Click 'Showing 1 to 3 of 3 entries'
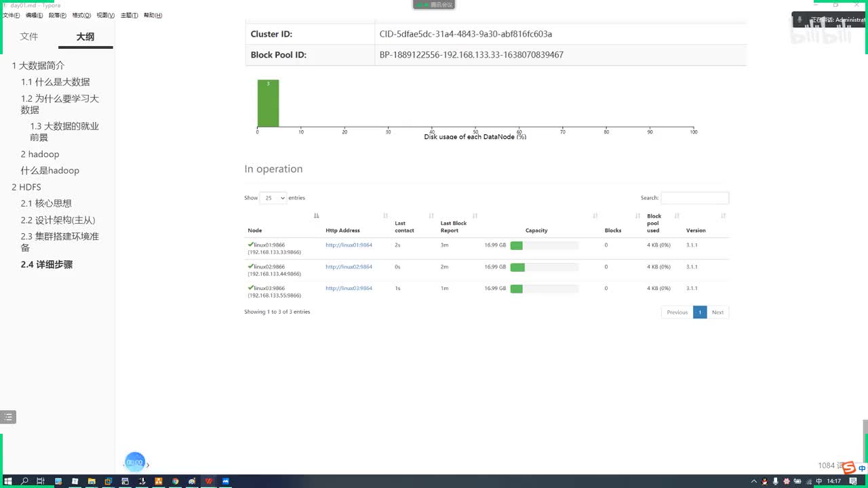This screenshot has height=488, width=868. click(277, 312)
